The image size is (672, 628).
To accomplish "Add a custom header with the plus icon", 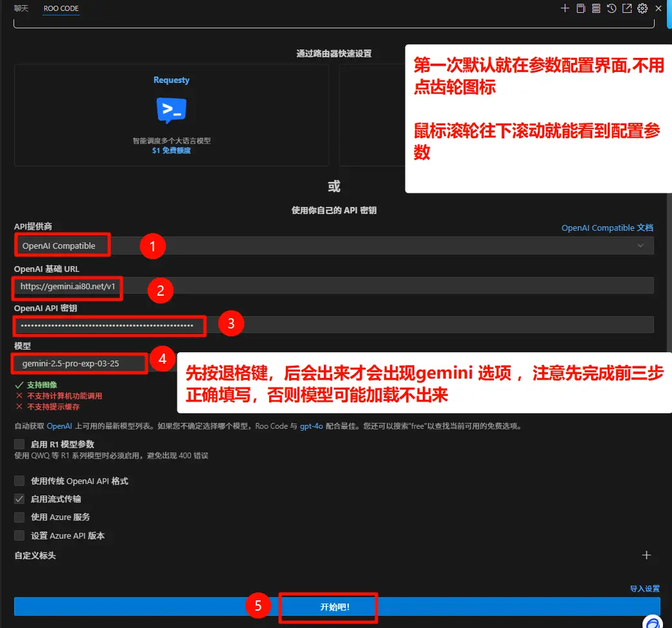I will 646,555.
